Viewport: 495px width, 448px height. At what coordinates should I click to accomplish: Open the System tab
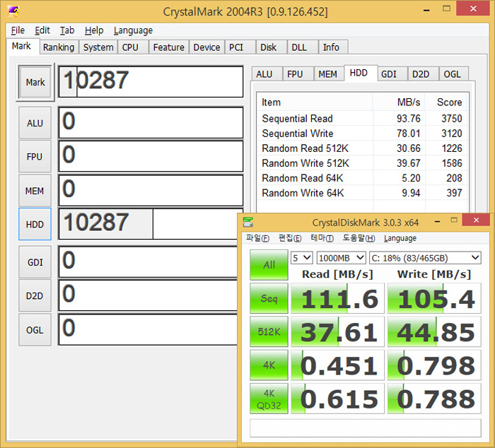[98, 47]
